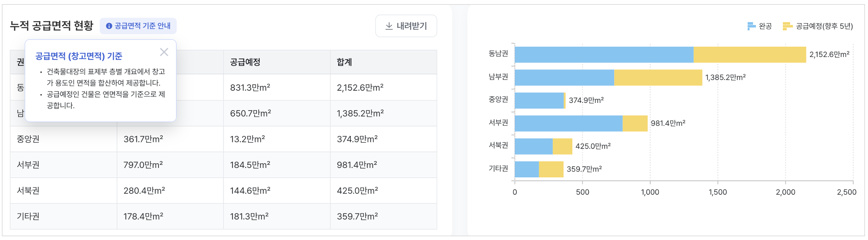
Task: Click the 2,152.6만m² total cell
Action: (x=360, y=88)
